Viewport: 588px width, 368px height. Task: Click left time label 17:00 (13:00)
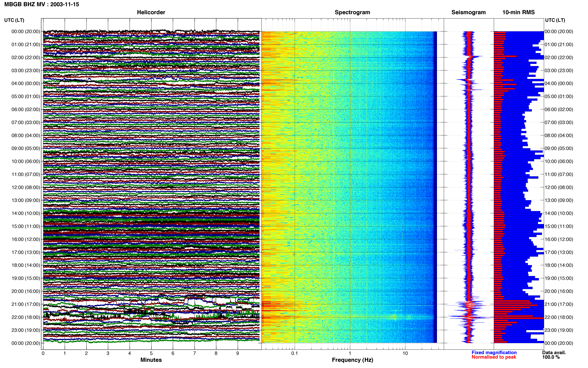(26, 252)
